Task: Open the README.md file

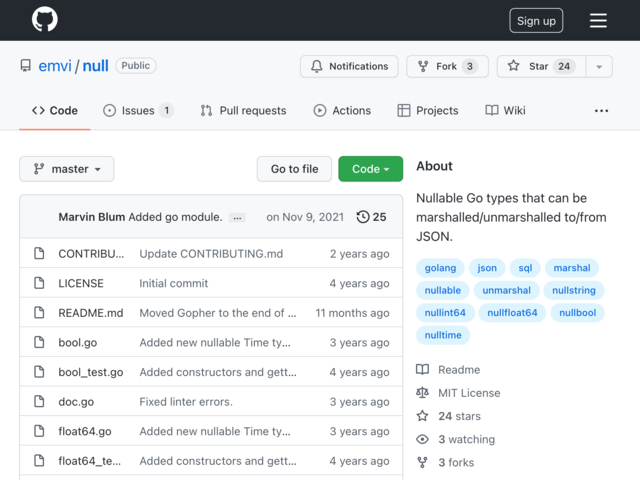Action: click(91, 313)
